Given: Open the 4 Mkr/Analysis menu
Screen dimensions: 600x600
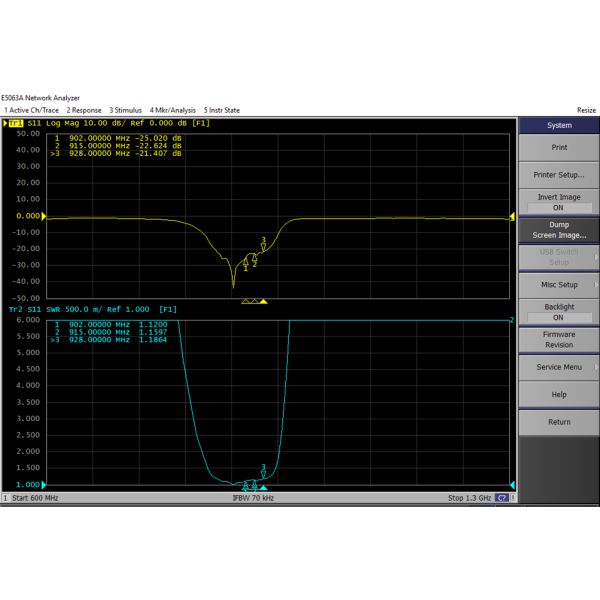Looking at the screenshot, I should (173, 110).
